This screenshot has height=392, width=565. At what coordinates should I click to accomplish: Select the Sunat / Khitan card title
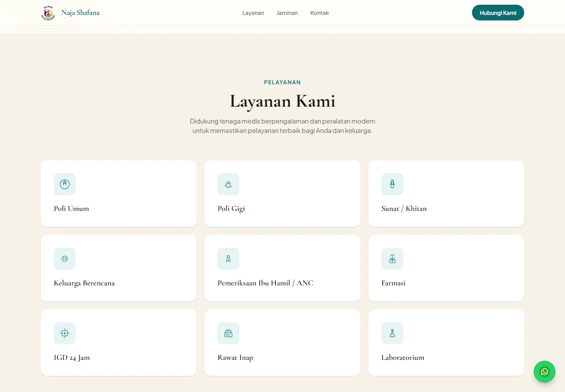(404, 209)
